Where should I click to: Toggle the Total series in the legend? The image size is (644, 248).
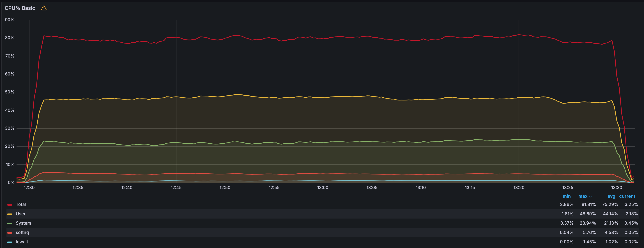tap(21, 205)
